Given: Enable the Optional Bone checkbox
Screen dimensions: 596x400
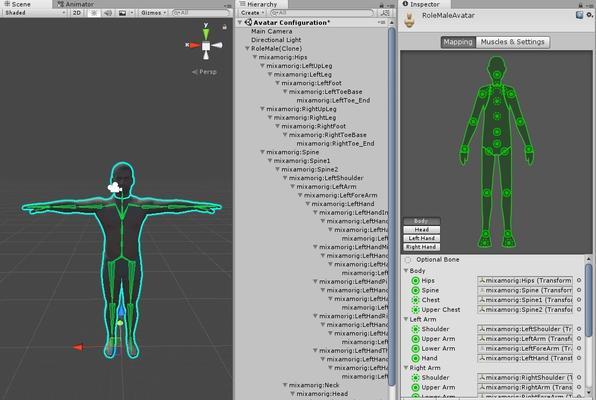Looking at the screenshot, I should coord(408,260).
